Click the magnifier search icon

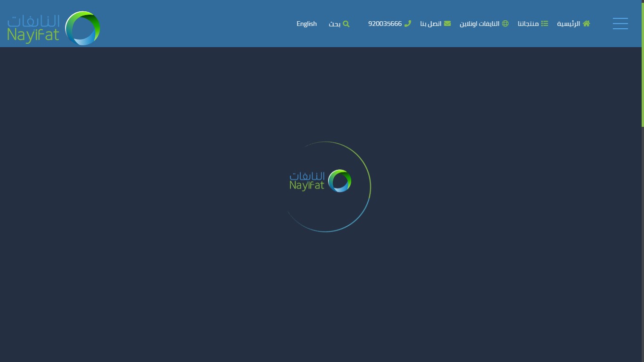[346, 24]
